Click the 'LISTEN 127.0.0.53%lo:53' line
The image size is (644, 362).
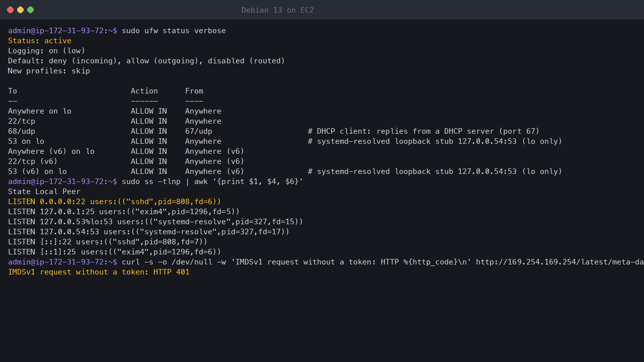coord(155,222)
